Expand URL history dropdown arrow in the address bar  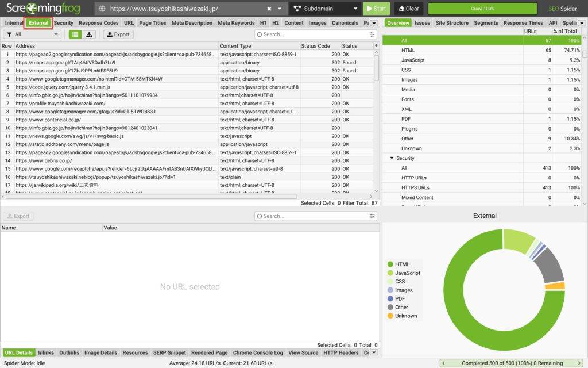(280, 9)
